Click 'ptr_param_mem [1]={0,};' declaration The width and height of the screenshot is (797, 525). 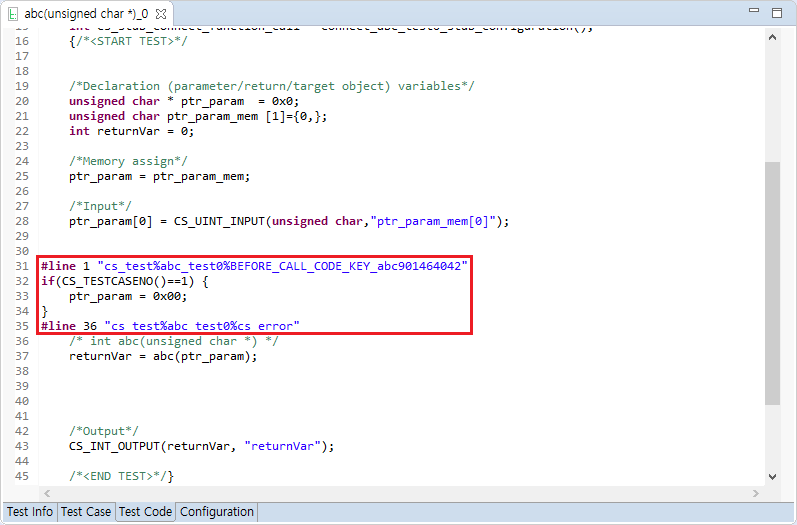tap(247, 116)
